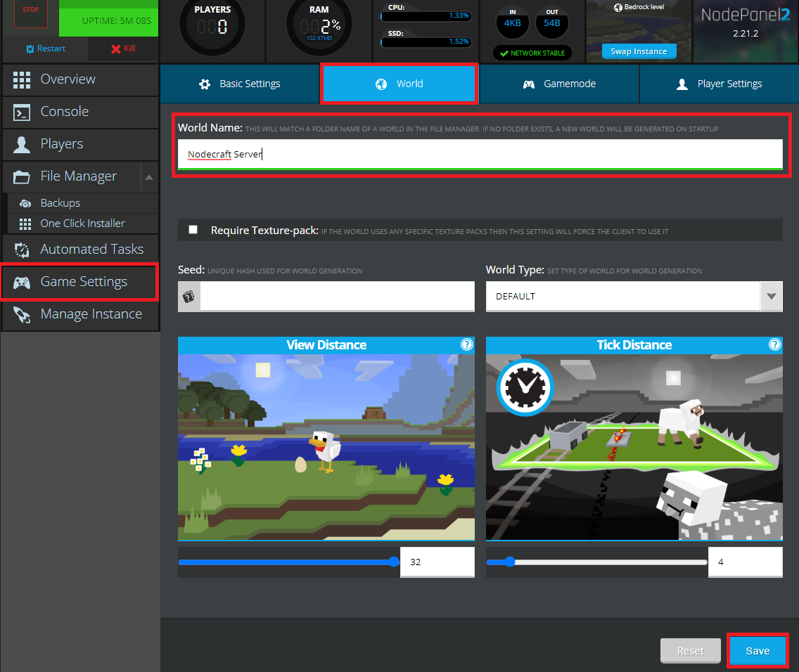
Task: Collapse the File Manager submenu arrow
Action: click(x=149, y=177)
